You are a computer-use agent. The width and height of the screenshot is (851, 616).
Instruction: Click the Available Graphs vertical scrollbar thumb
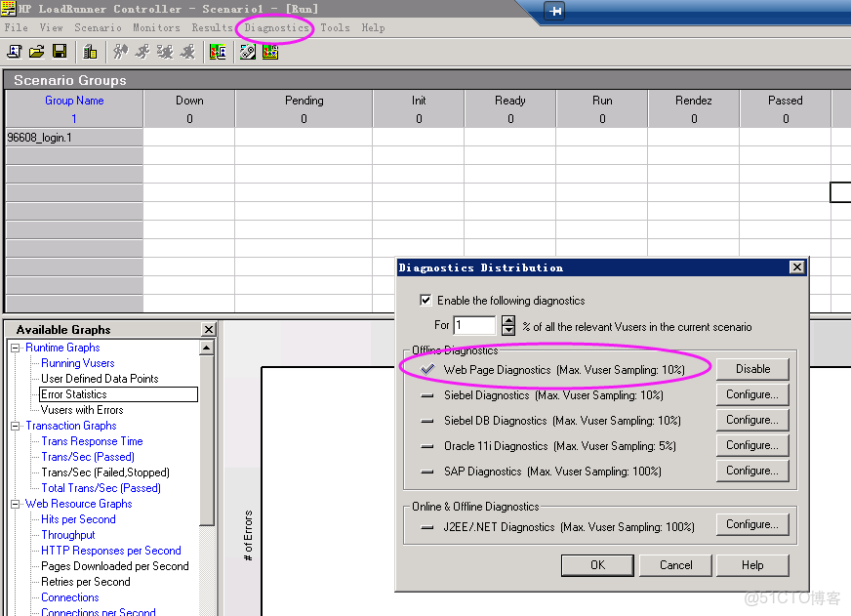(206, 439)
